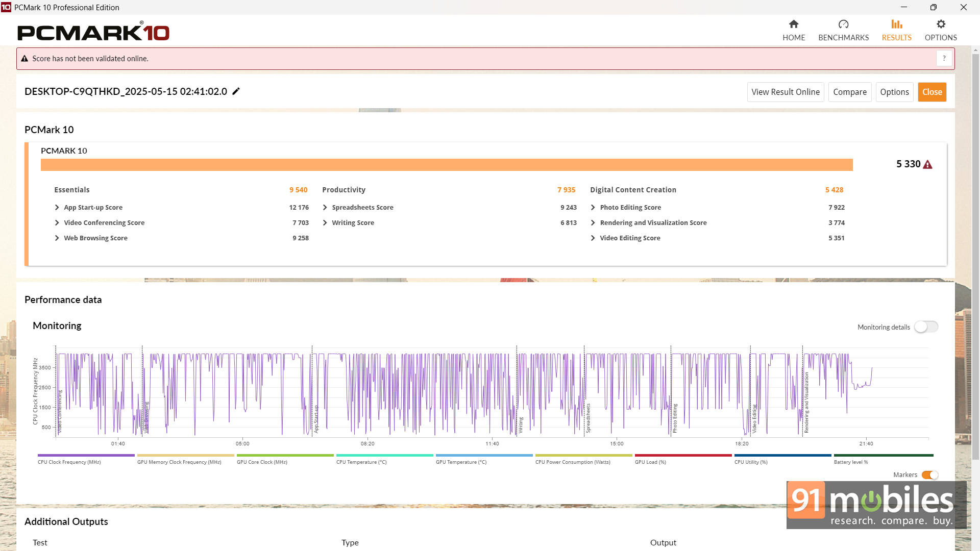Click the orange PCMARK 10 score bar

pyautogui.click(x=447, y=165)
